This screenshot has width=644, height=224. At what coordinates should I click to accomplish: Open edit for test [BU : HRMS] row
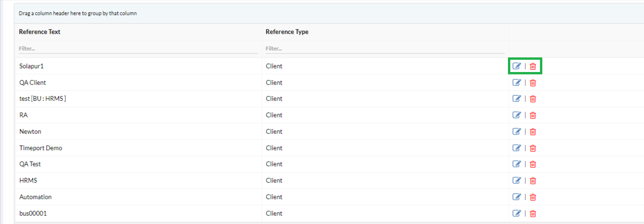point(516,99)
